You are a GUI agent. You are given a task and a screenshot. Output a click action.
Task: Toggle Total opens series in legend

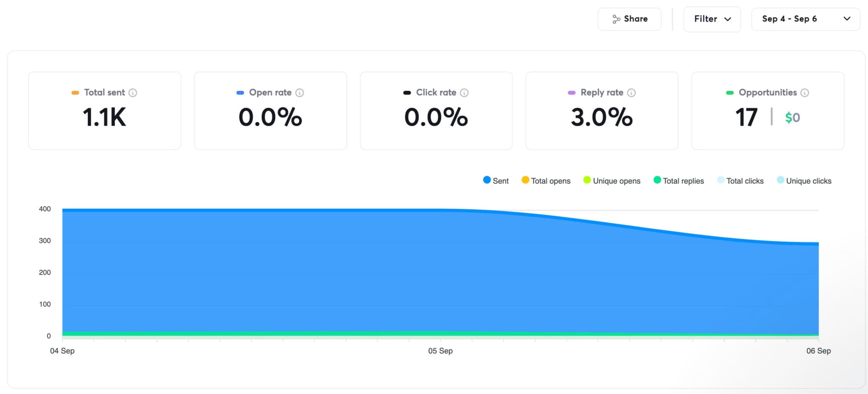click(545, 181)
